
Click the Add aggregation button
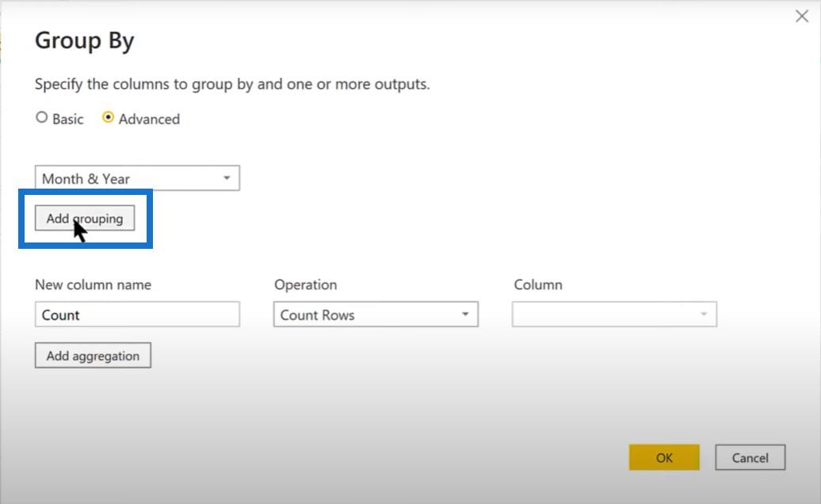coord(94,355)
